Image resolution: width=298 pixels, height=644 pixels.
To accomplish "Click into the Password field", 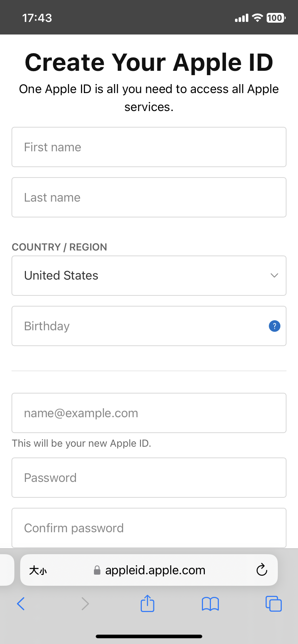I will 149,478.
